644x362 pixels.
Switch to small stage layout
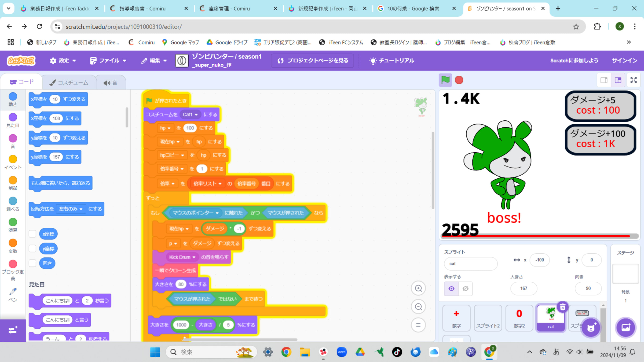[x=604, y=80]
